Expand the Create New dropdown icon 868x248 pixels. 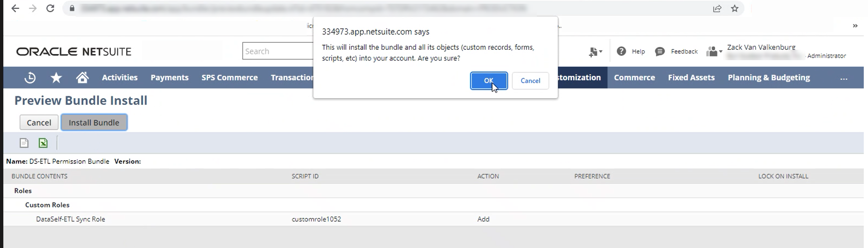[595, 52]
